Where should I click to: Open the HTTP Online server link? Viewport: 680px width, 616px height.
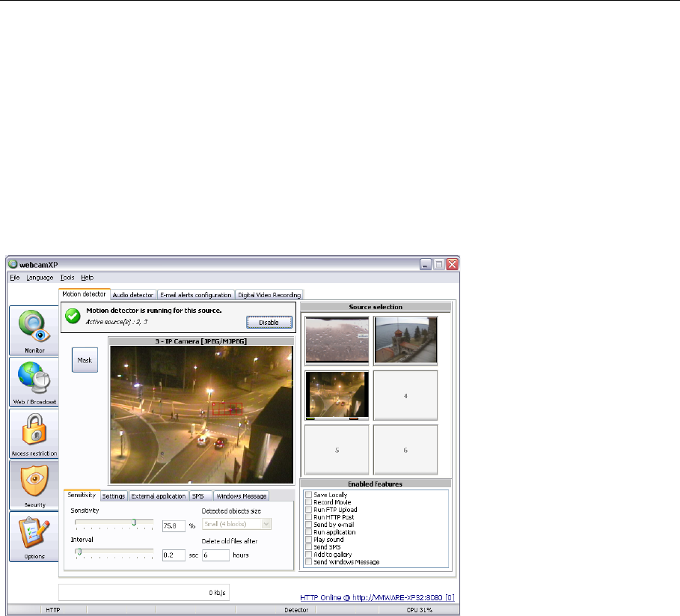(x=377, y=597)
